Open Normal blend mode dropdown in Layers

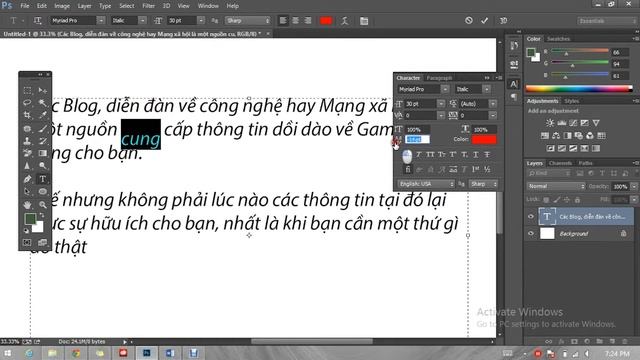[556, 186]
